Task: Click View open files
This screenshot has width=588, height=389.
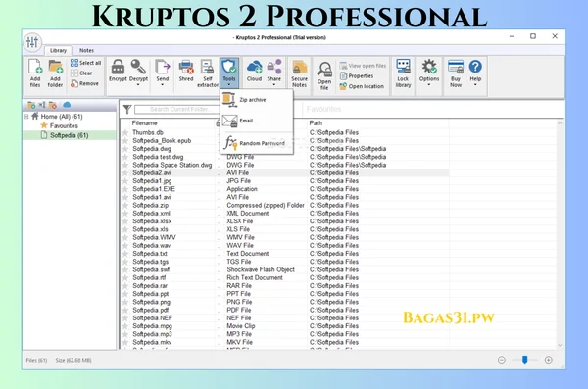Action: click(363, 66)
